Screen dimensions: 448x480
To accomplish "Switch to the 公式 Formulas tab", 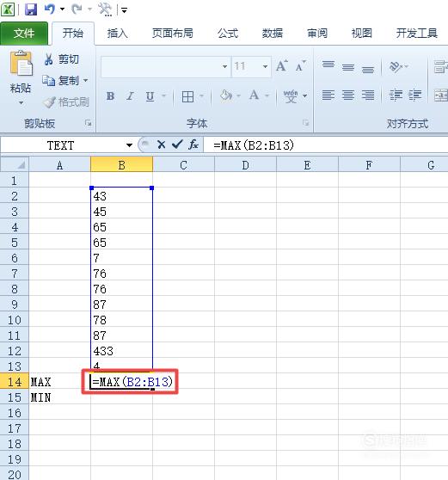I will pos(228,34).
